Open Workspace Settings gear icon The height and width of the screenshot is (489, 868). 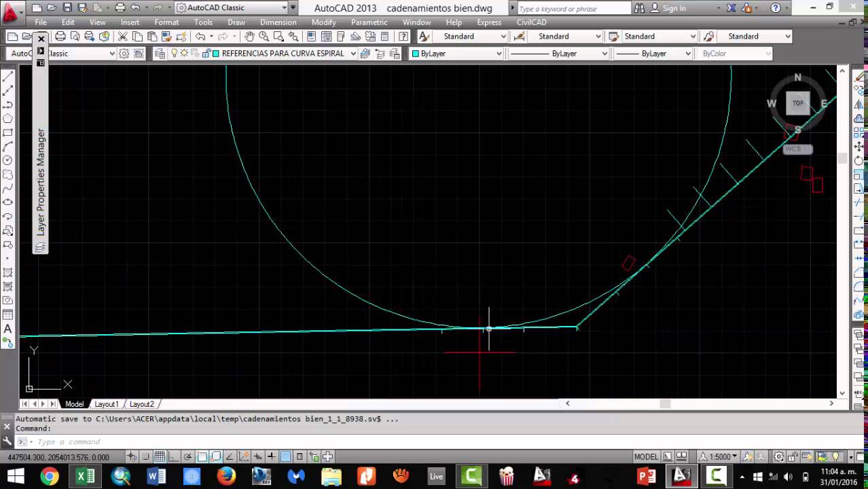click(124, 54)
